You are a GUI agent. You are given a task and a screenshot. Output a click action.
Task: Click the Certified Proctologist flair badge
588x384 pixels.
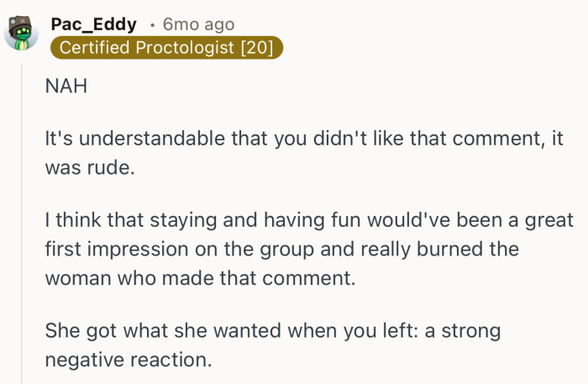click(167, 48)
